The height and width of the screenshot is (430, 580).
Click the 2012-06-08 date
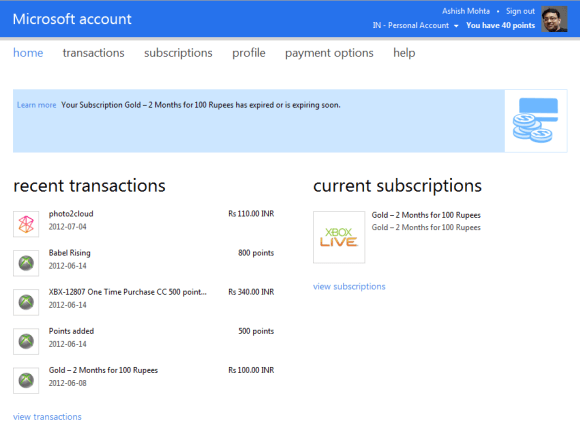click(68, 383)
